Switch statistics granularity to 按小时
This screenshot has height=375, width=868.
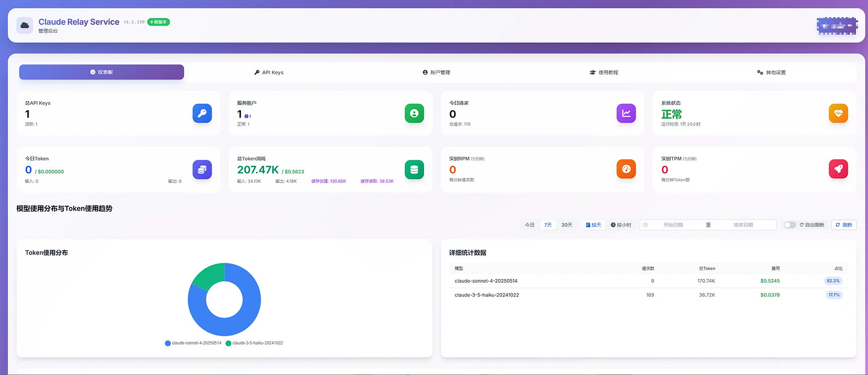click(x=621, y=225)
